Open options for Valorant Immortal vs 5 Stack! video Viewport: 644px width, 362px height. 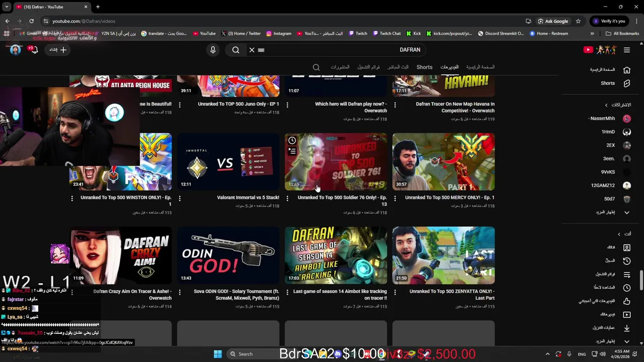[180, 198]
